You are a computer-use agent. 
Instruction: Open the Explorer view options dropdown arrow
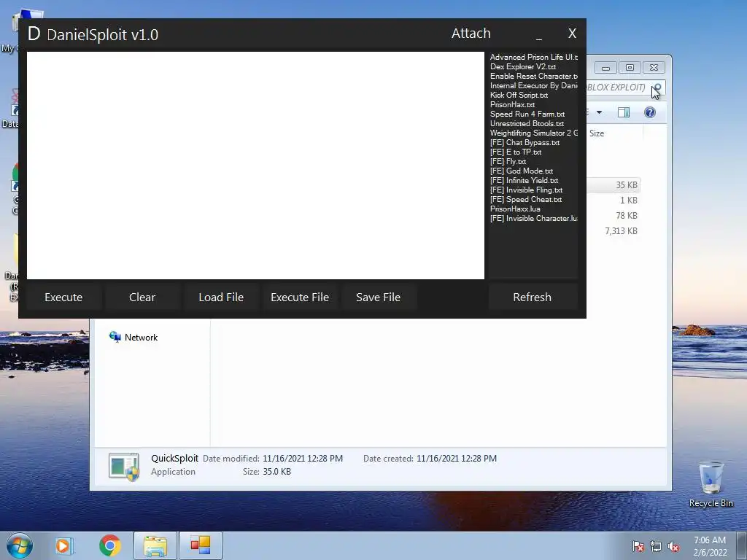[x=600, y=112]
